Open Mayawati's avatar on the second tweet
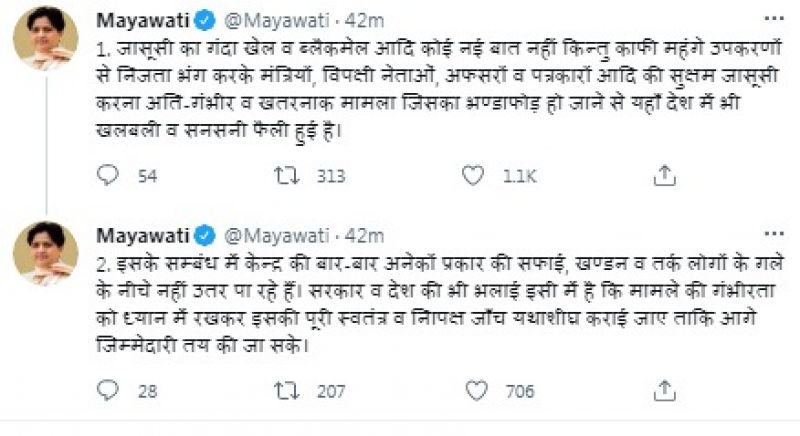Image resolution: width=800 pixels, height=436 pixels. click(45, 254)
